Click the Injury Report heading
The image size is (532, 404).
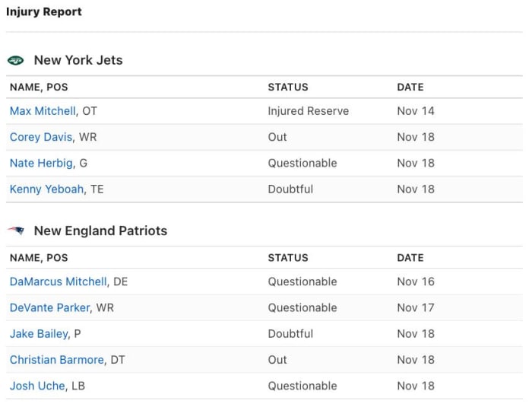click(x=44, y=12)
